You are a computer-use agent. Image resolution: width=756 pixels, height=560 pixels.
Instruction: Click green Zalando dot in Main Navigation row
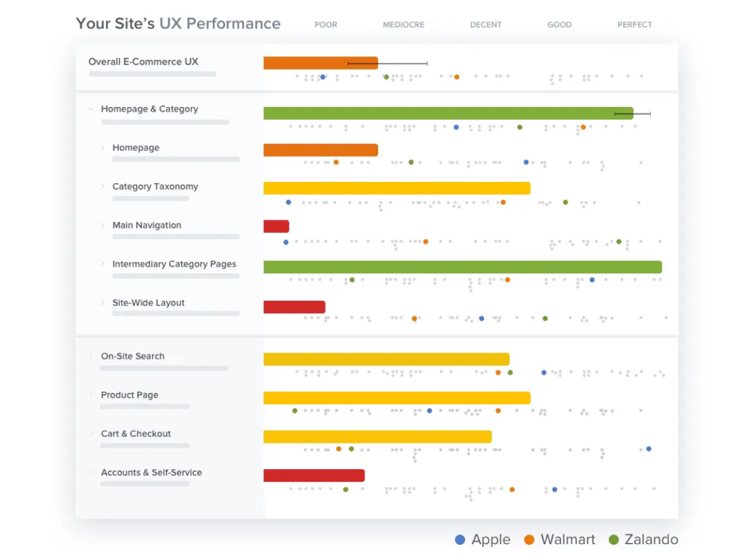tap(619, 242)
